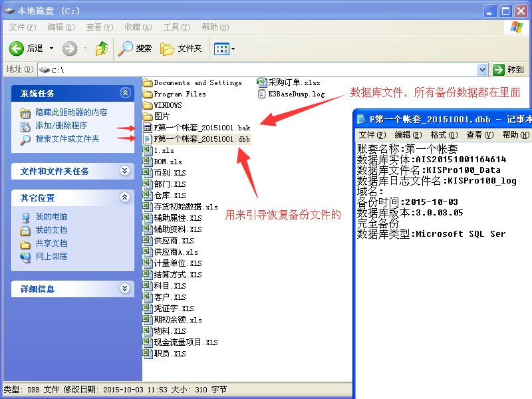Viewport: 532px width, 399px height.
Task: Open Notepad's 文件(F) menu
Action: click(372, 135)
